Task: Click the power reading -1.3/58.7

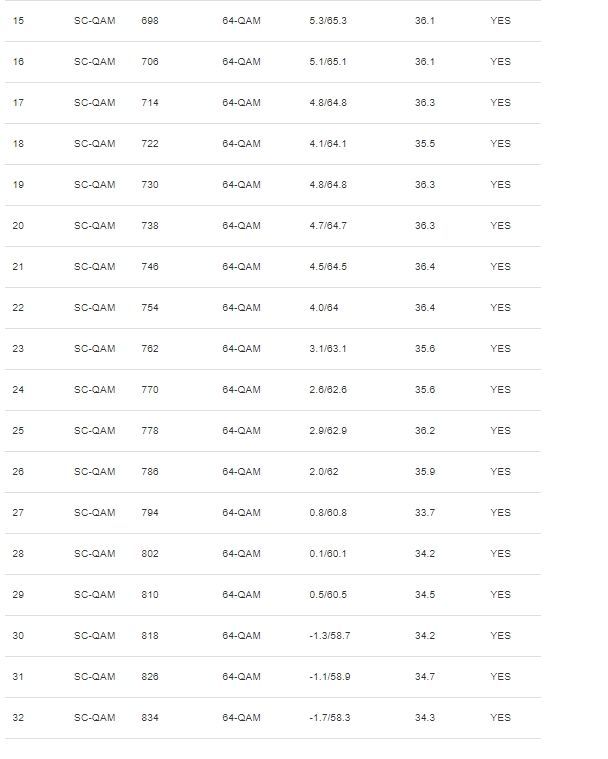Action: [x=329, y=636]
